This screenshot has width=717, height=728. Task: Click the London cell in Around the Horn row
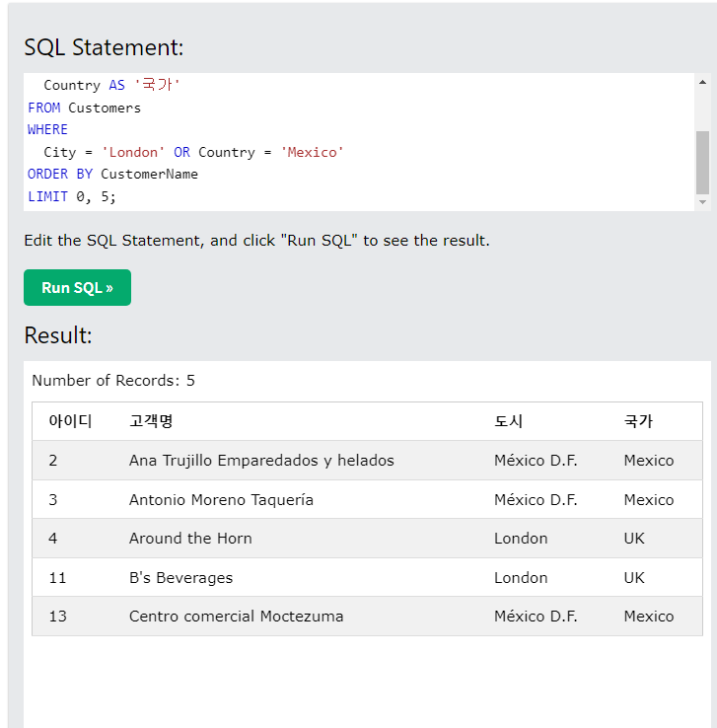(521, 538)
